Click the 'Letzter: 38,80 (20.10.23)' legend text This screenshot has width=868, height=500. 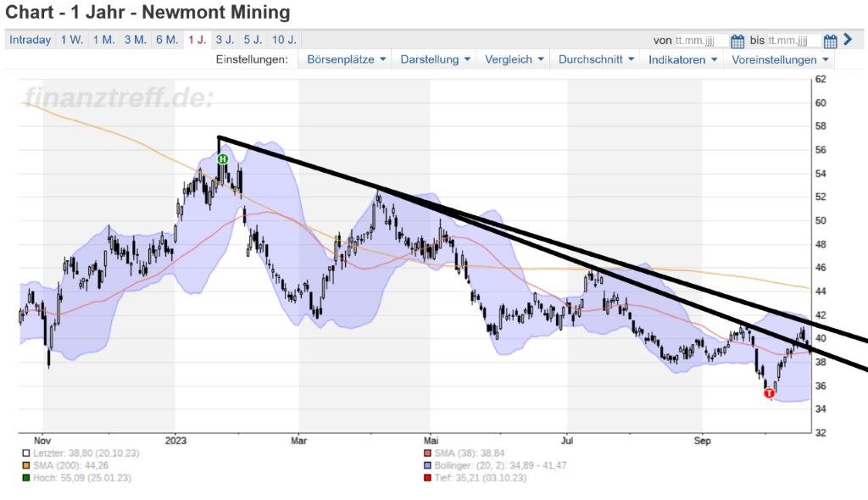86,453
